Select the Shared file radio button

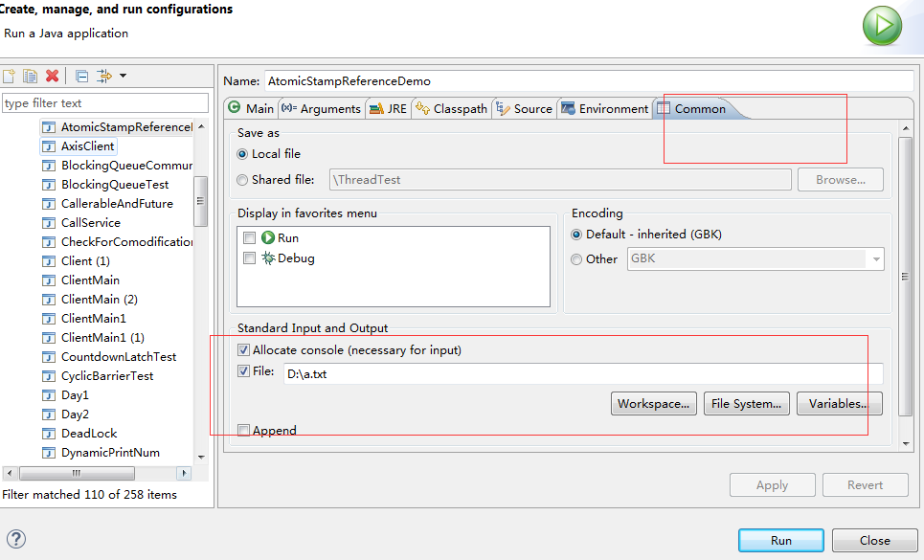242,180
